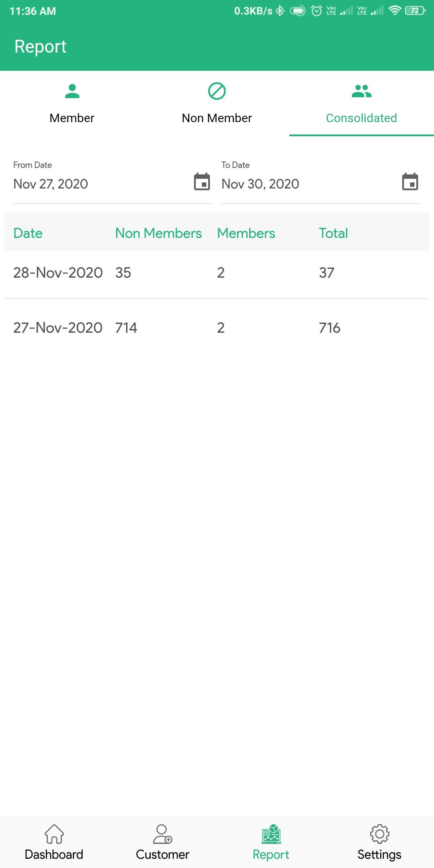Tap the Member person icon

[x=72, y=91]
